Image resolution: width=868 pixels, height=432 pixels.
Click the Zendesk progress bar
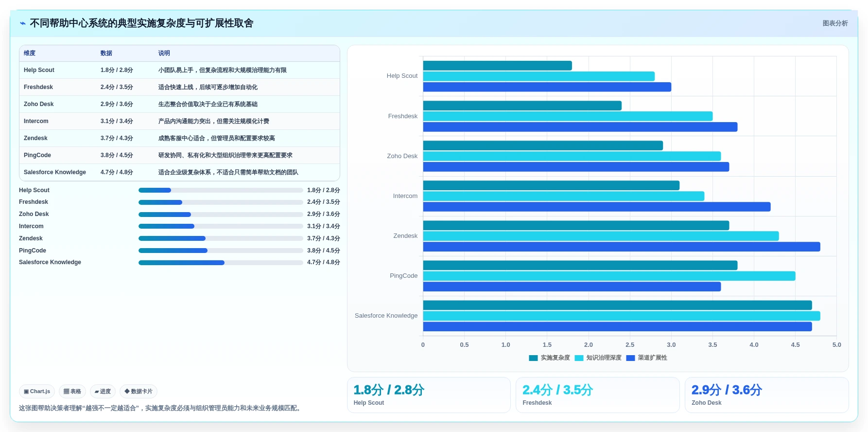click(221, 238)
